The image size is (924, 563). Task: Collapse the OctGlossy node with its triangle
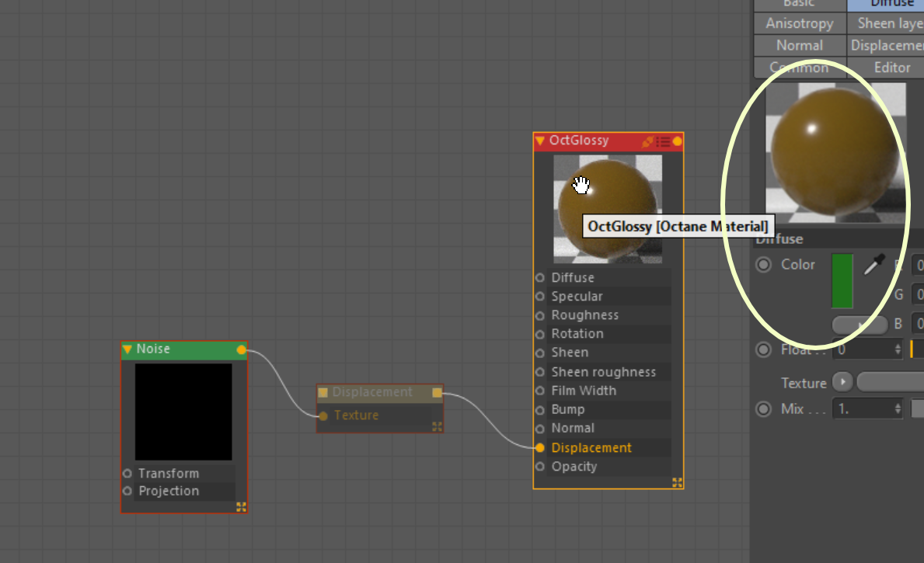540,141
